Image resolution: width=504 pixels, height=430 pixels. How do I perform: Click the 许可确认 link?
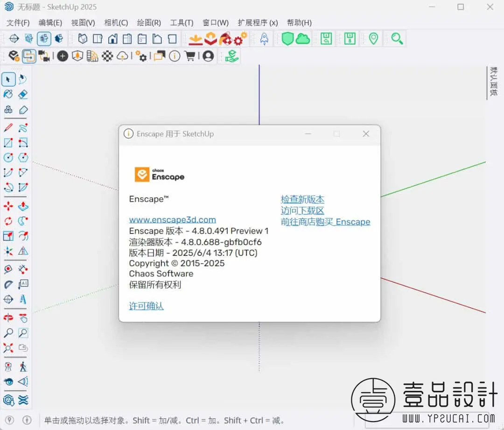point(146,306)
